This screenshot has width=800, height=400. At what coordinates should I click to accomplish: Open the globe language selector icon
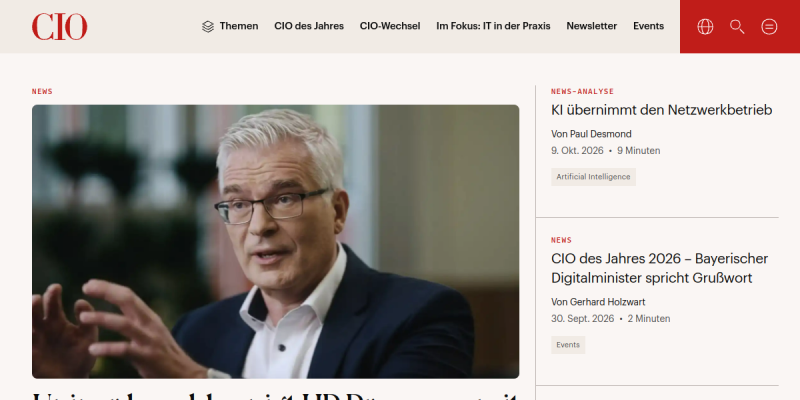[705, 27]
